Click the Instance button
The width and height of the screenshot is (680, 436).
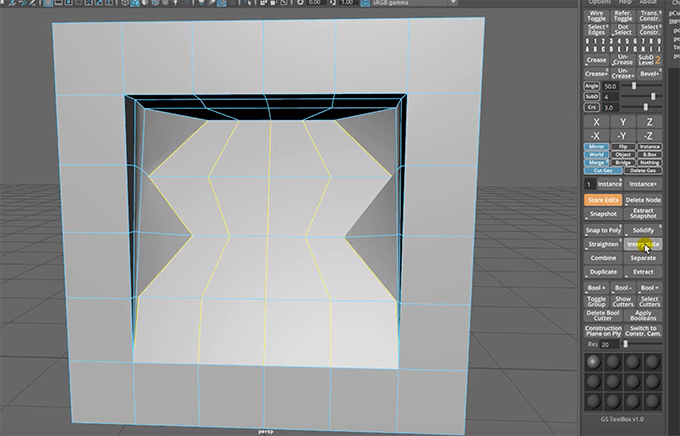click(x=610, y=184)
